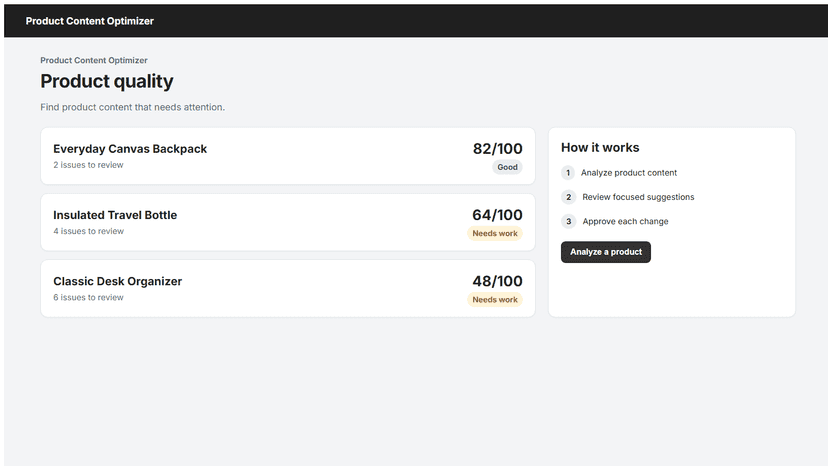Image resolution: width=828 pixels, height=466 pixels.
Task: Click Product Content Optimizer in the top bar
Action: point(90,21)
